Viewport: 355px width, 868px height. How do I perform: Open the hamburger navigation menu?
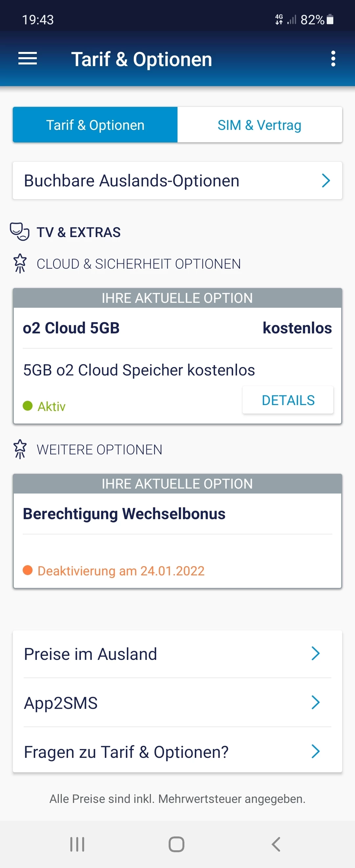click(x=28, y=59)
